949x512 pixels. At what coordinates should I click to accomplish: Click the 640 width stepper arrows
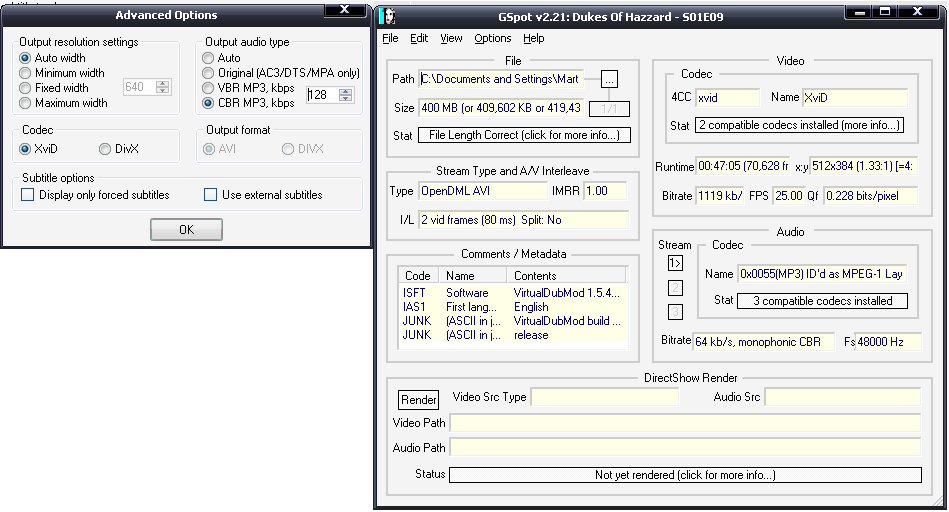[162, 87]
